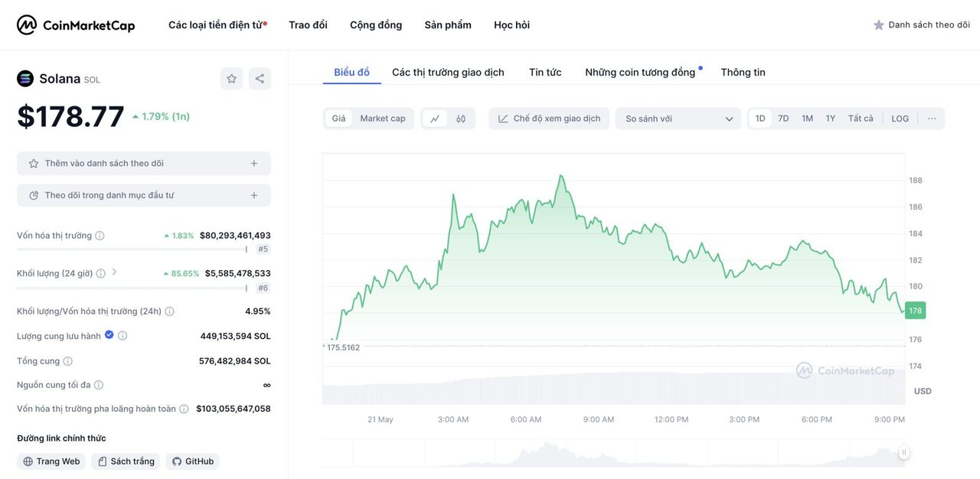Click the star icon beside Danh sách theo dõi
Image resolution: width=980 pixels, height=479 pixels.
[879, 25]
